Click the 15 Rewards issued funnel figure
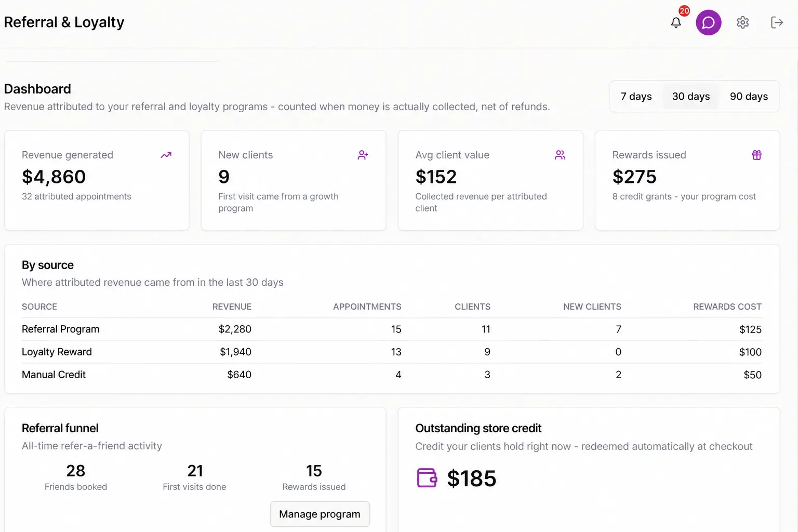 pyautogui.click(x=314, y=471)
